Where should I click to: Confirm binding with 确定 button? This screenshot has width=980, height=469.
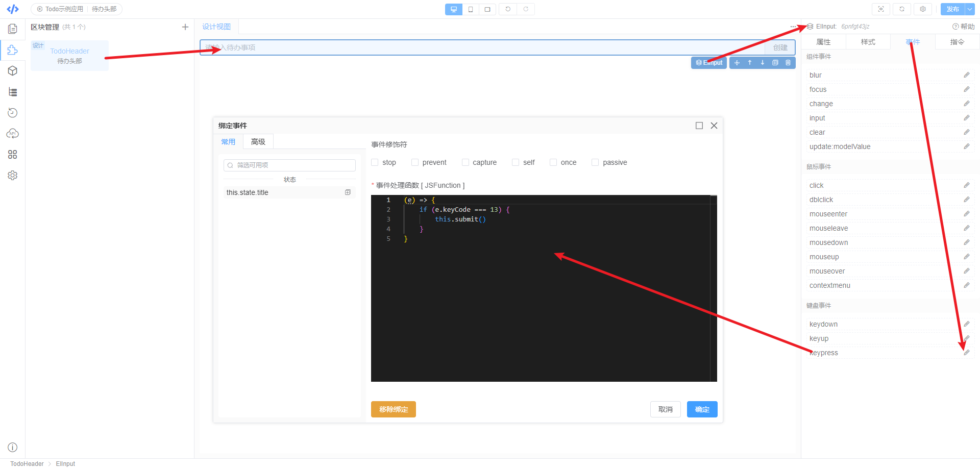(x=702, y=409)
